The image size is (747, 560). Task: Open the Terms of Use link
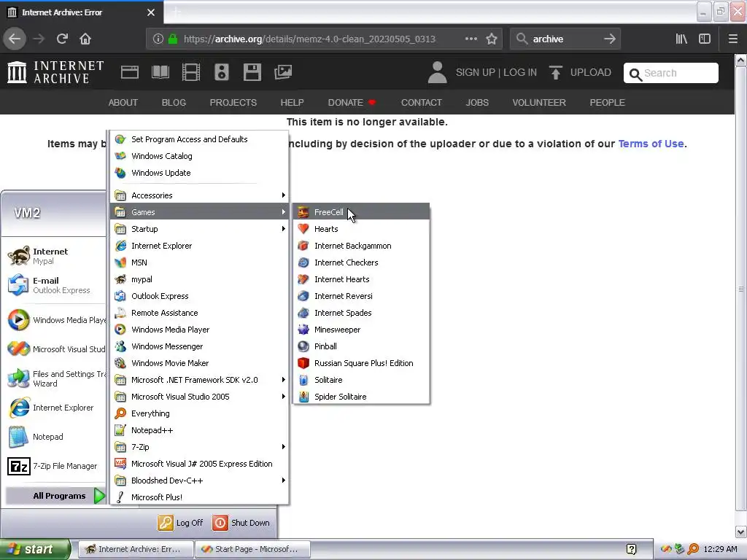[651, 144]
